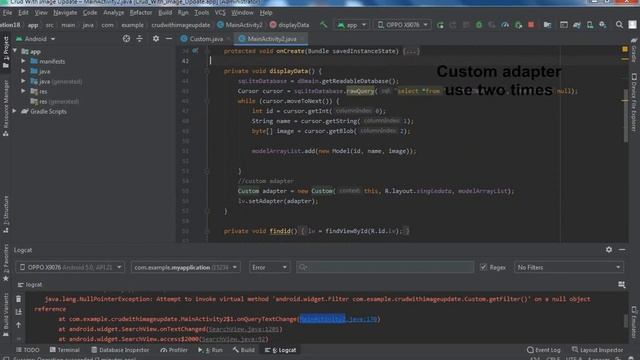
Task: Click the red Stop button in toolbar
Action: coord(531,25)
